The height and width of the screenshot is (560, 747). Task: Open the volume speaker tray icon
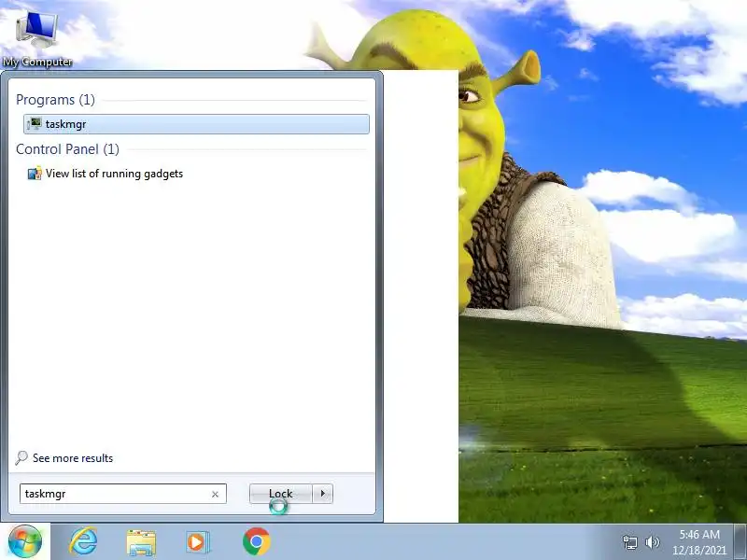pyautogui.click(x=652, y=542)
